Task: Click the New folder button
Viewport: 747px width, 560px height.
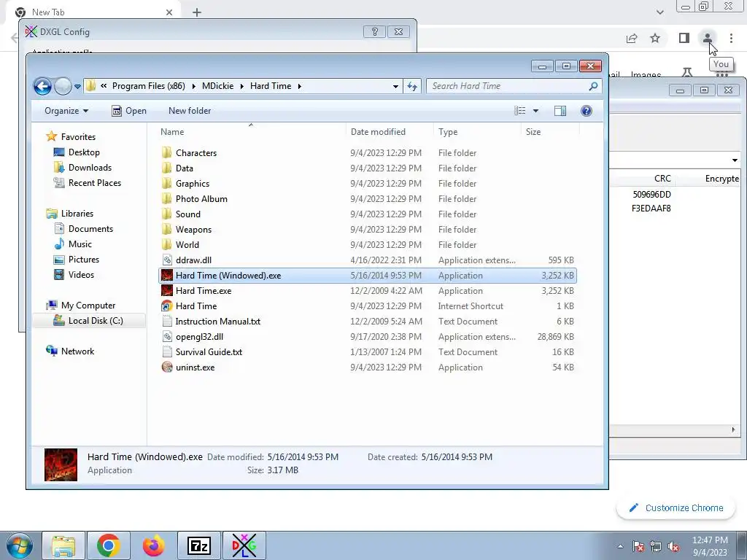Action: (190, 111)
